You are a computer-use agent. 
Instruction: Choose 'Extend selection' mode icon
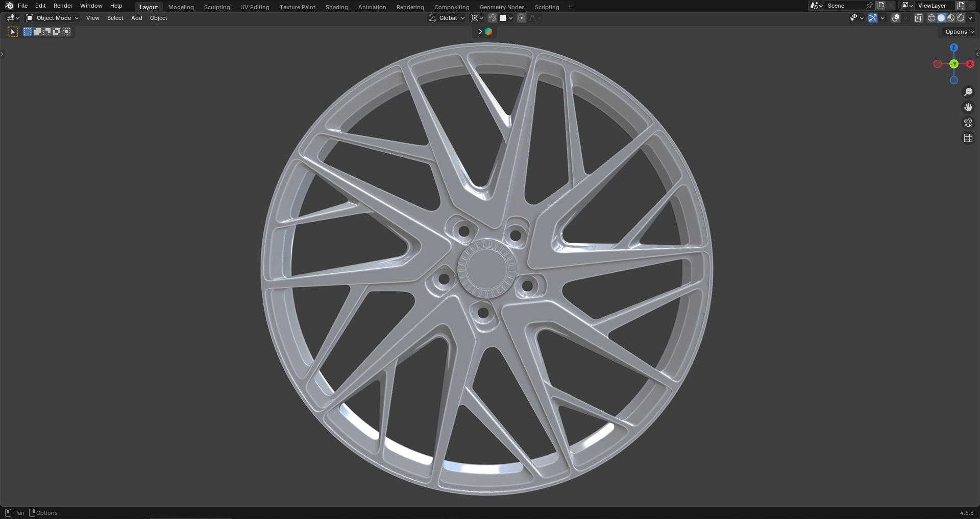click(x=37, y=32)
